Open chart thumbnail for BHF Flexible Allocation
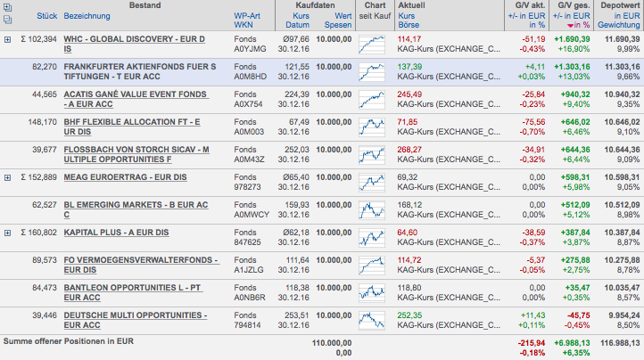 (x=372, y=127)
